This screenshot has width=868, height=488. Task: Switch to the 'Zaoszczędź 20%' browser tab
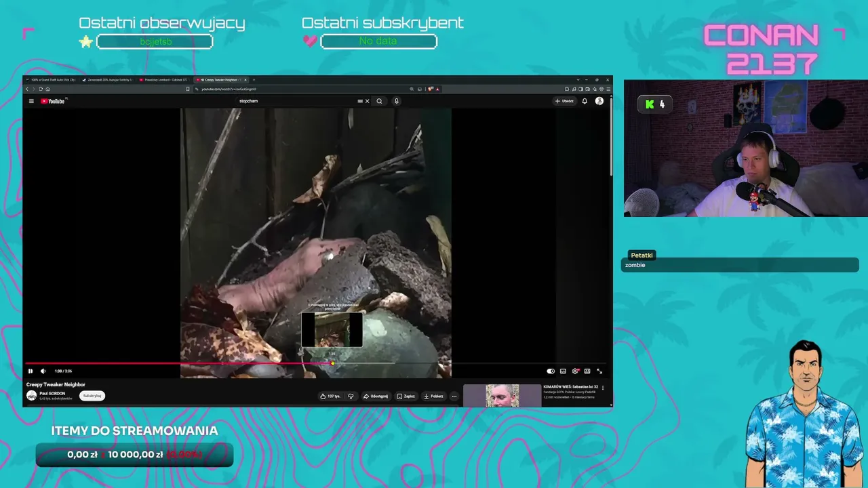click(108, 80)
